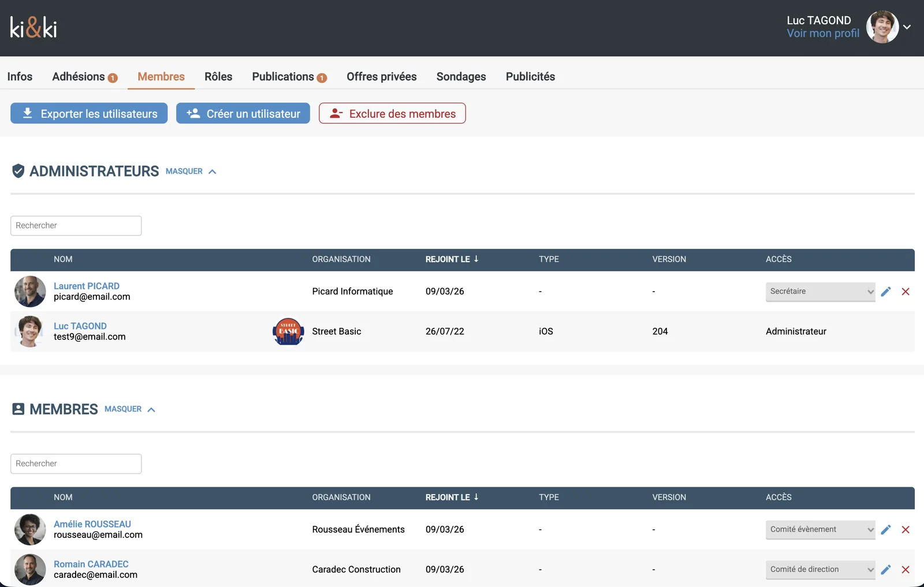
Task: Open Luc TAGOND's profile link in table
Action: (x=80, y=326)
